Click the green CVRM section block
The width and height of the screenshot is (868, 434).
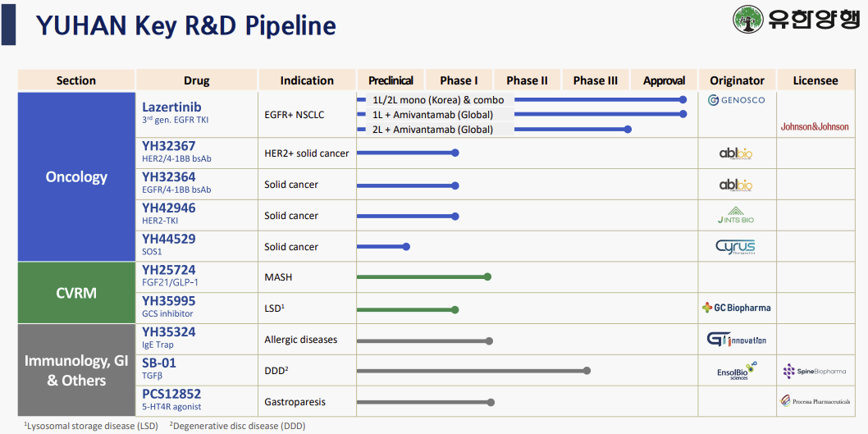[76, 293]
